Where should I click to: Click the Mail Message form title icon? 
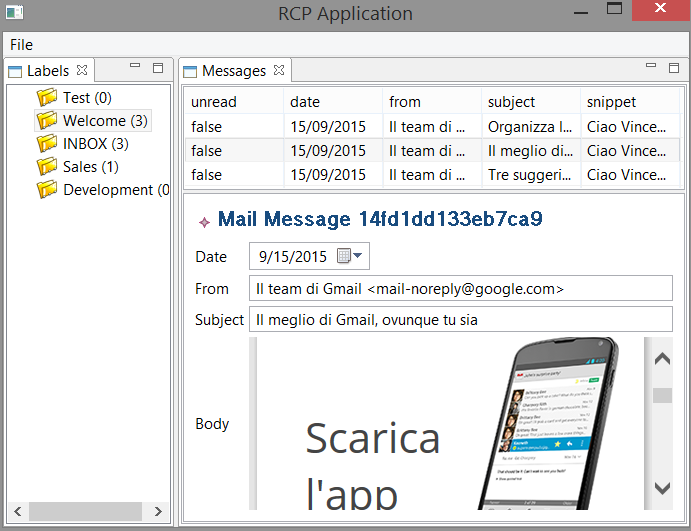[204, 222]
